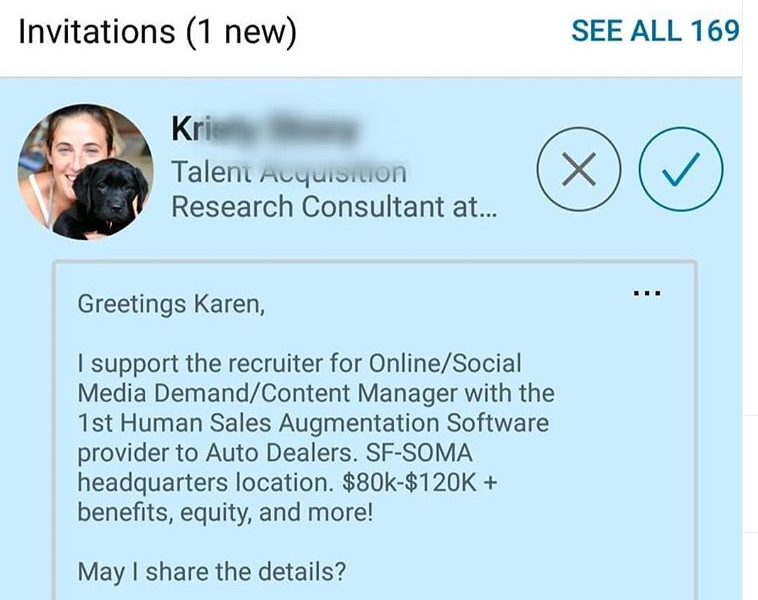Click the inviter name starting with Kri
This screenshot has width=758, height=600.
point(265,131)
